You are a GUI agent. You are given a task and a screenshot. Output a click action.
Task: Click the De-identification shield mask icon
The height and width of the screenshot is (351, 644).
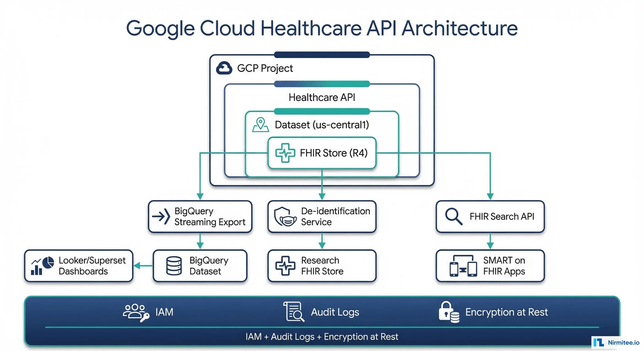[x=285, y=216]
